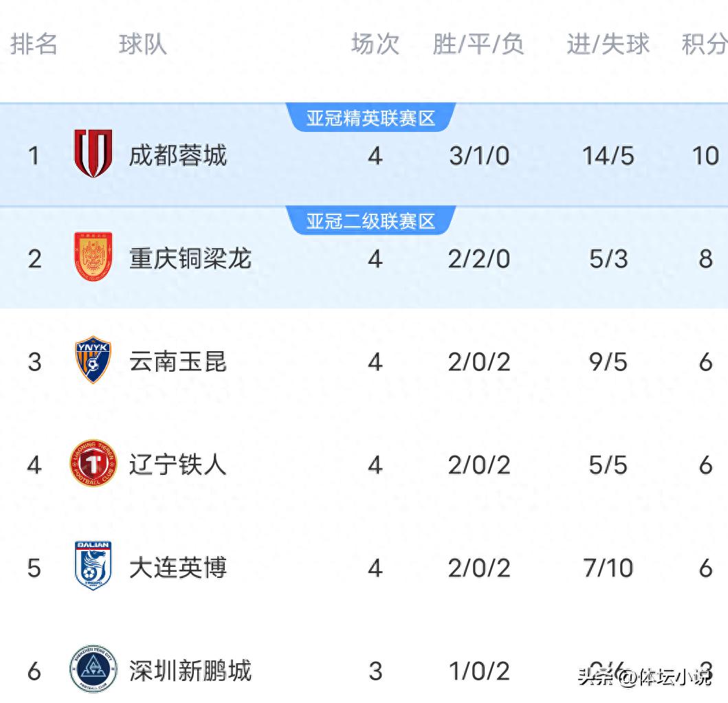Click 云南玉昆 goals value 9/5
This screenshot has width=728, height=703.
point(608,362)
